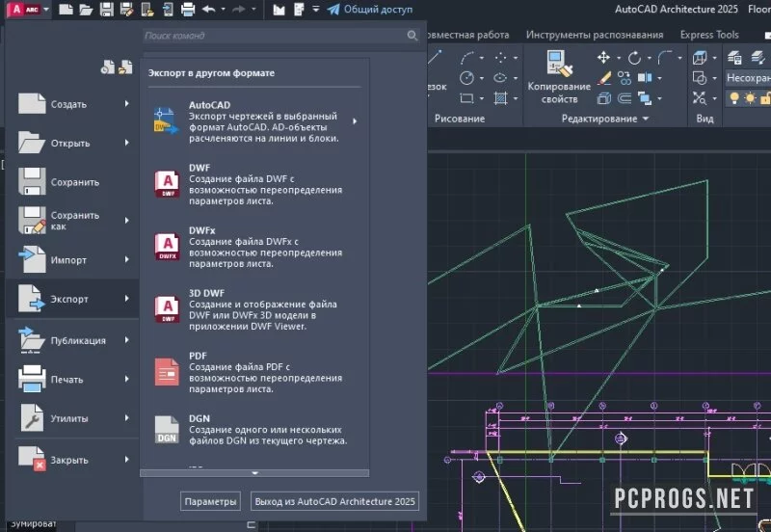Choose AutoCAD export format option

254,121
